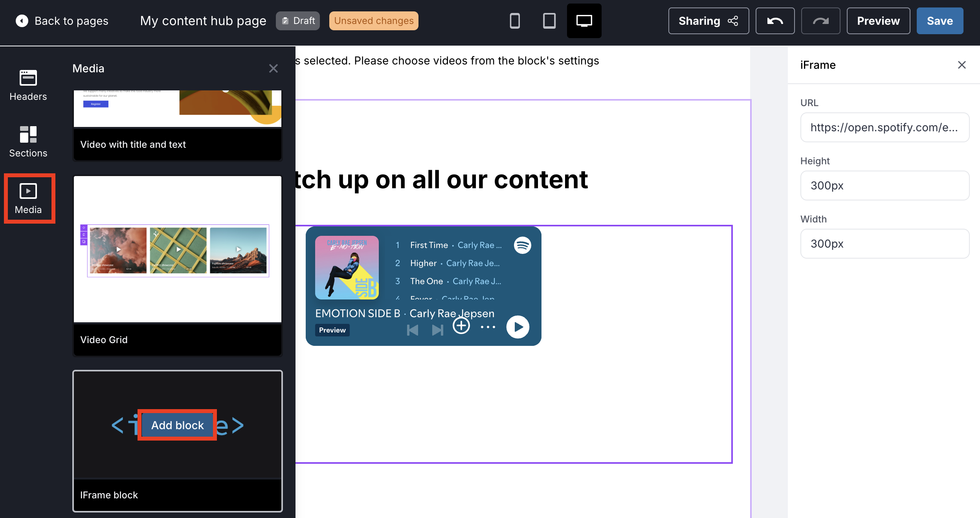Viewport: 980px width, 518px height.
Task: Close the Media panel
Action: tap(273, 68)
